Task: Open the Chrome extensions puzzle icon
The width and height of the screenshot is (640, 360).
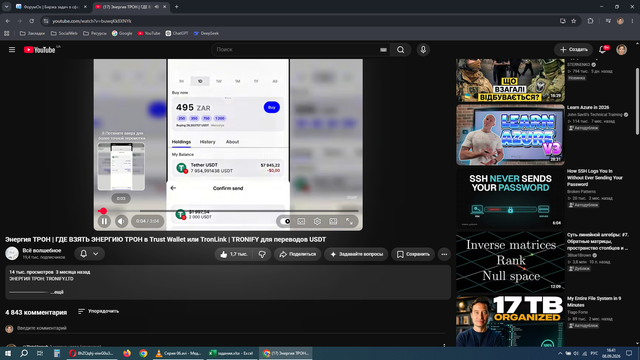Action: 590,21
